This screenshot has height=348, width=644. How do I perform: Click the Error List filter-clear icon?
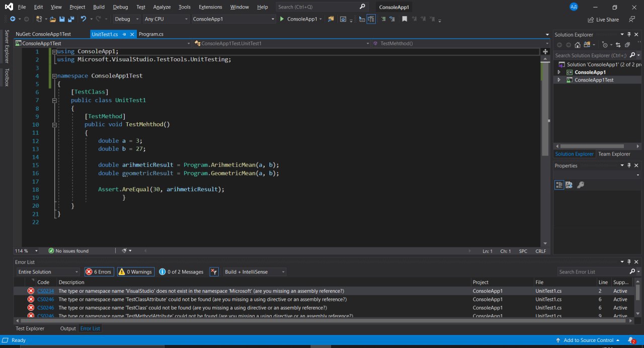tap(214, 272)
